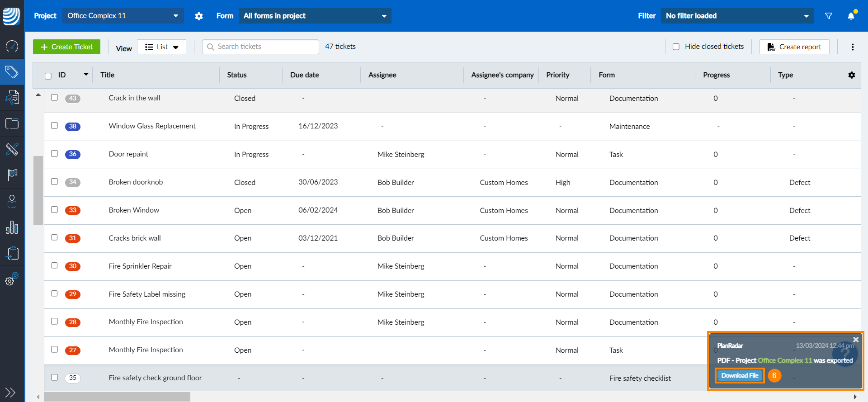Viewport: 868px width, 402px height.
Task: Open project settings gear next to project name
Action: [199, 16]
